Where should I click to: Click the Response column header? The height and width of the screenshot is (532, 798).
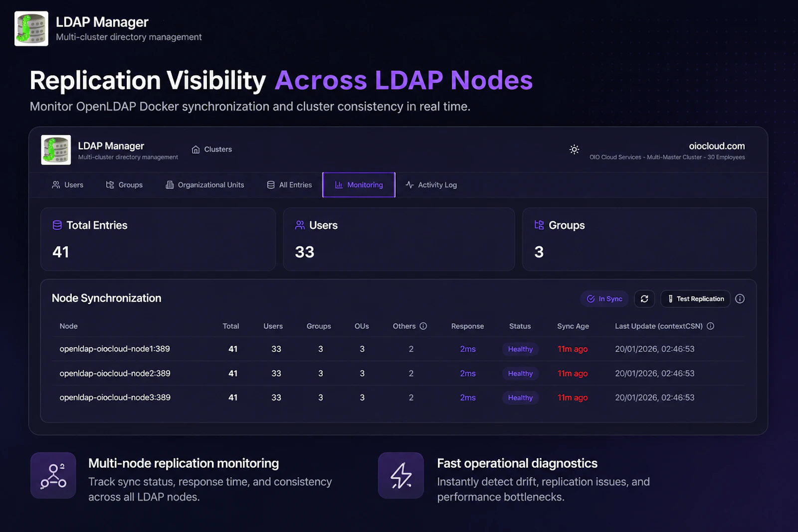467,326
